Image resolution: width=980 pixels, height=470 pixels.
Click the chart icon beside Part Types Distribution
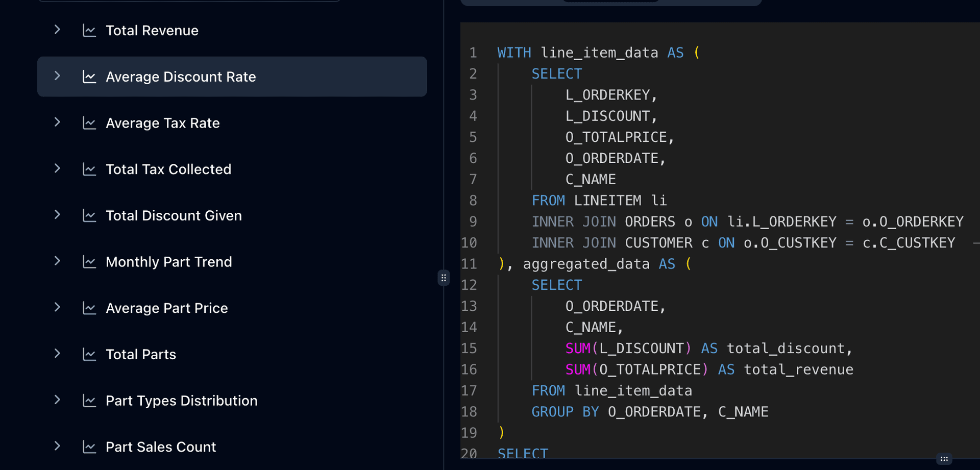89,401
